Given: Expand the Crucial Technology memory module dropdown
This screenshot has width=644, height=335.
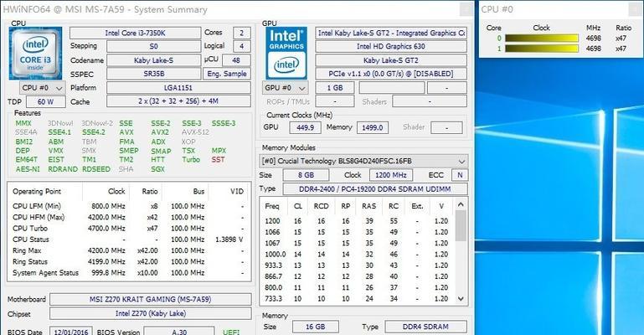Looking at the screenshot, I should point(363,161).
